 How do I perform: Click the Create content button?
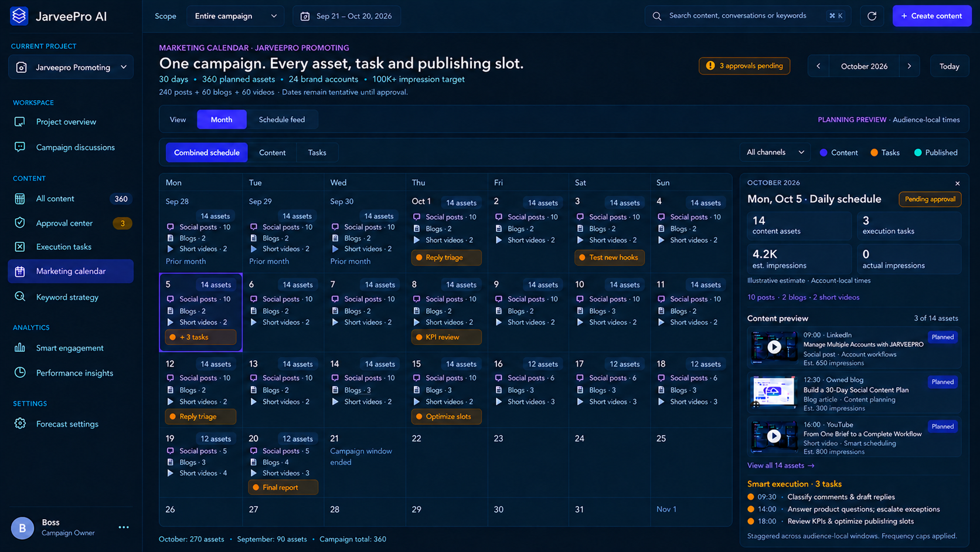[931, 16]
